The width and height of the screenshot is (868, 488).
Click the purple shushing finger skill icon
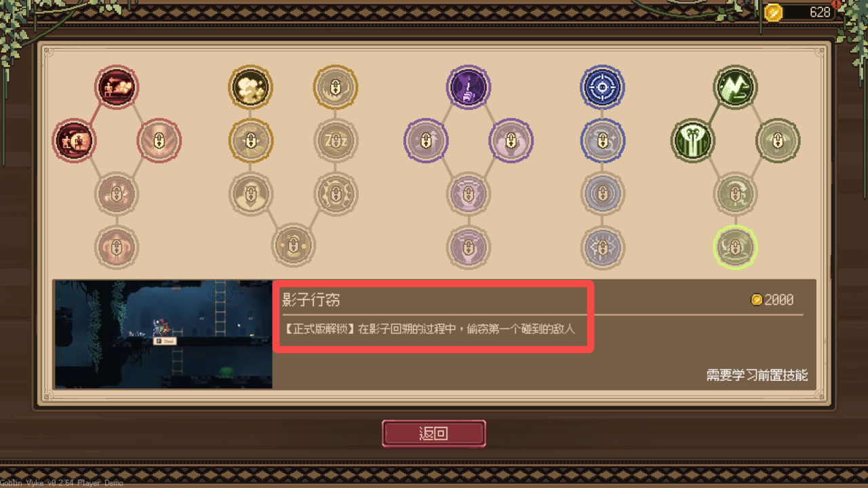coord(469,87)
